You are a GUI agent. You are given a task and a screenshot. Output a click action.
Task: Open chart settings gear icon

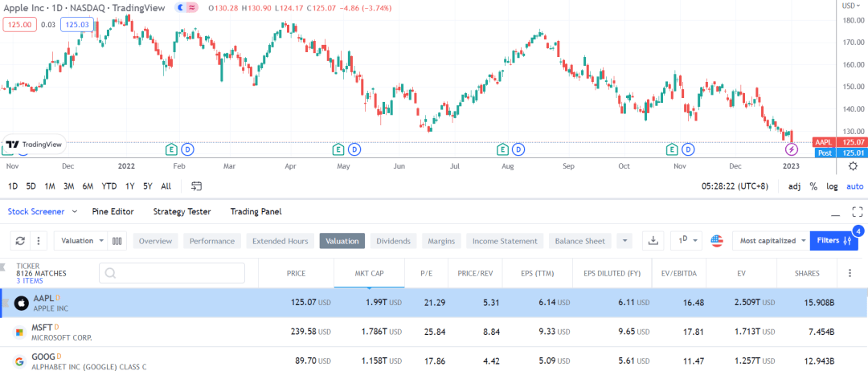click(854, 166)
